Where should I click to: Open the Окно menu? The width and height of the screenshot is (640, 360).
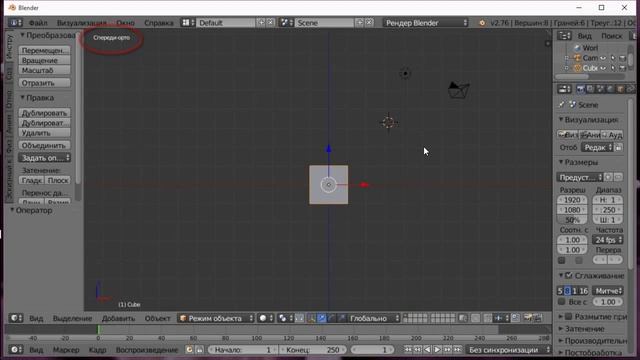125,23
